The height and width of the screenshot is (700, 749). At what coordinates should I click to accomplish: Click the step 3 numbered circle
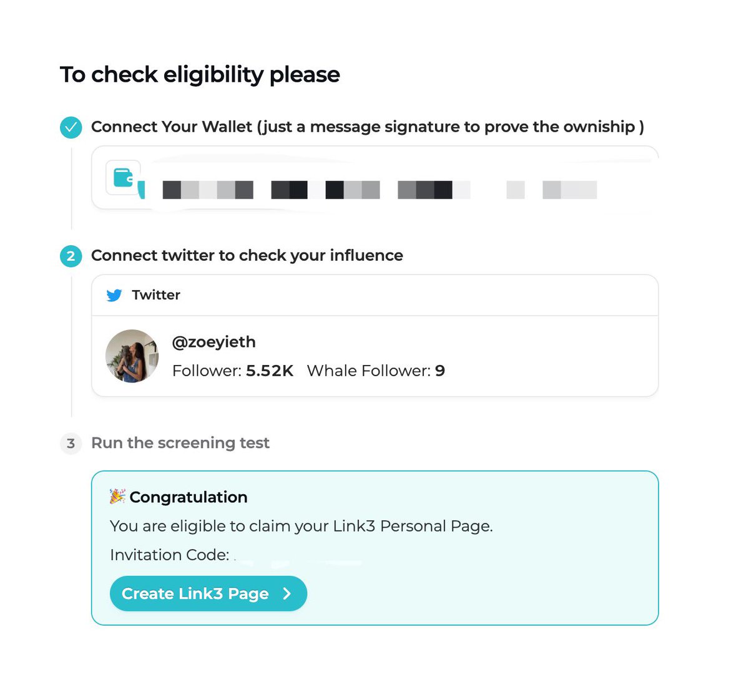71,444
